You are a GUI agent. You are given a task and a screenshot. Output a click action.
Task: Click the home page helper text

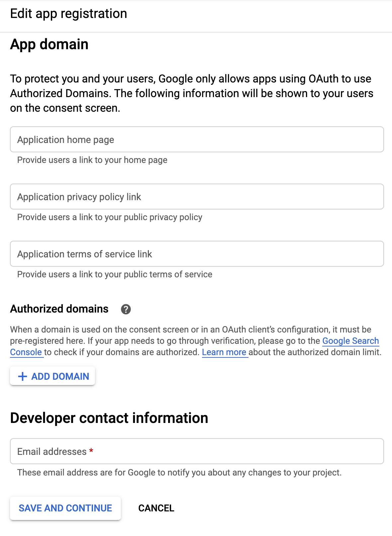pyautogui.click(x=92, y=160)
